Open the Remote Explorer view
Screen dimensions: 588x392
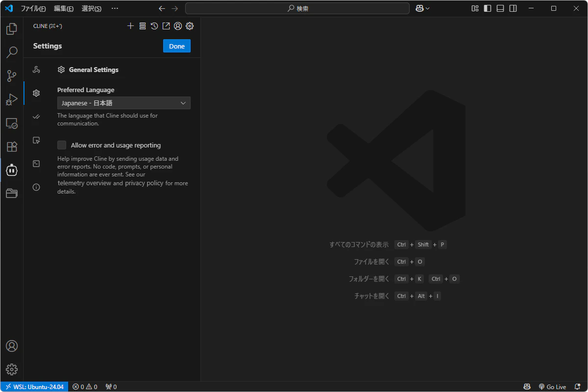coord(12,123)
